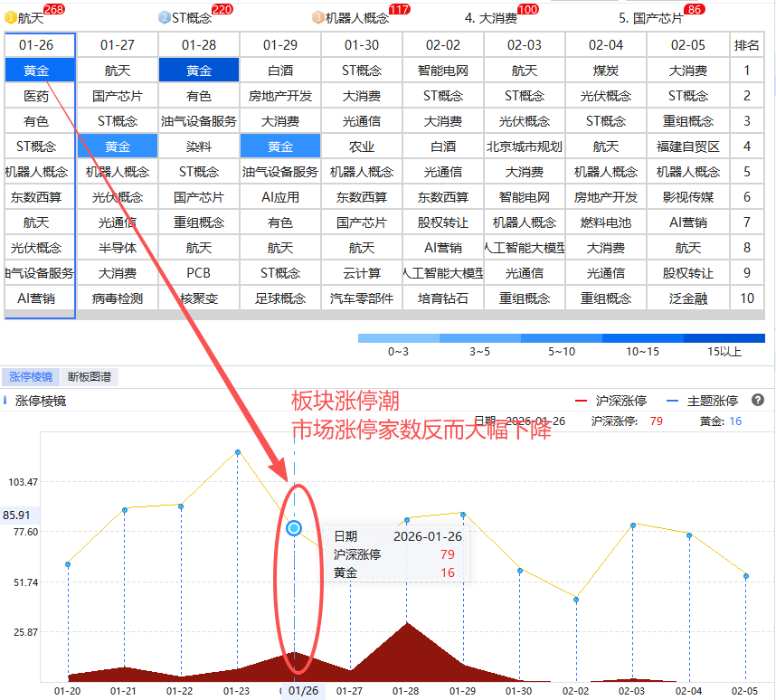Open the help question mark icon
Viewport: 776px width, 700px height.
tap(758, 400)
